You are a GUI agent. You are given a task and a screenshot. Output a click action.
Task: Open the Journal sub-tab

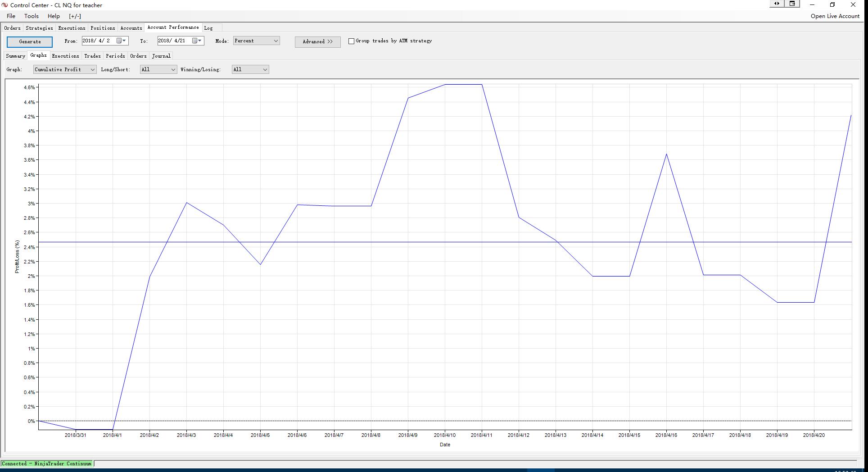pyautogui.click(x=161, y=56)
